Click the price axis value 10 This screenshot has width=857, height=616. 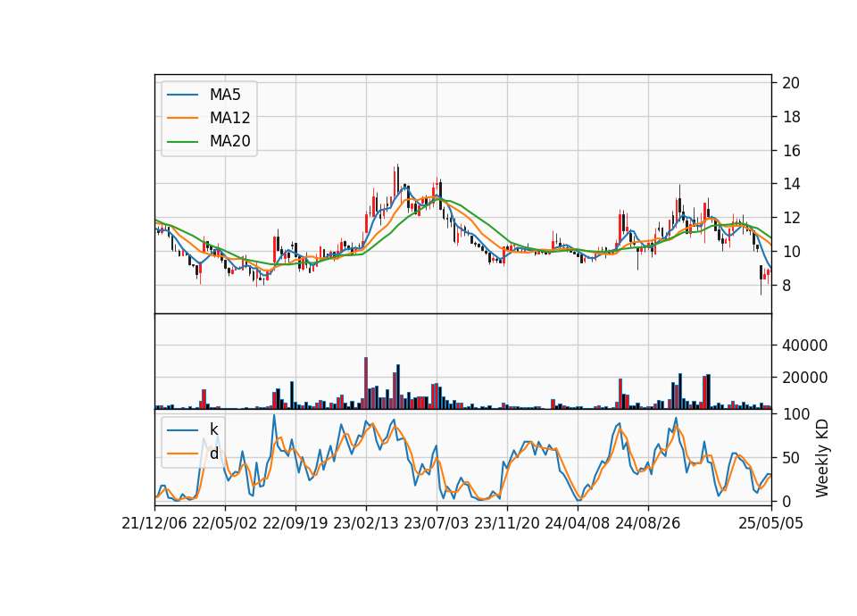point(791,252)
